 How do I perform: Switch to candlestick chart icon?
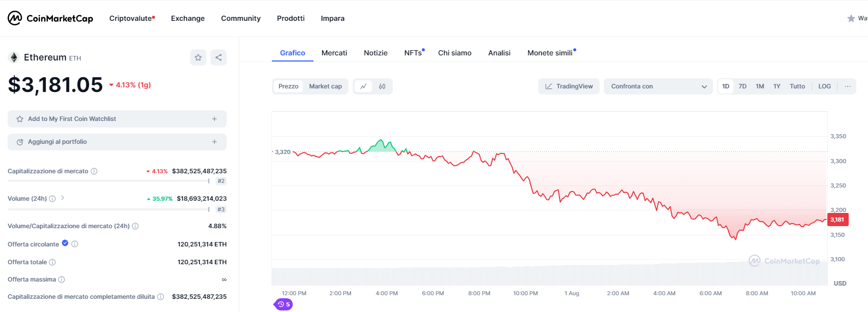[x=382, y=86]
